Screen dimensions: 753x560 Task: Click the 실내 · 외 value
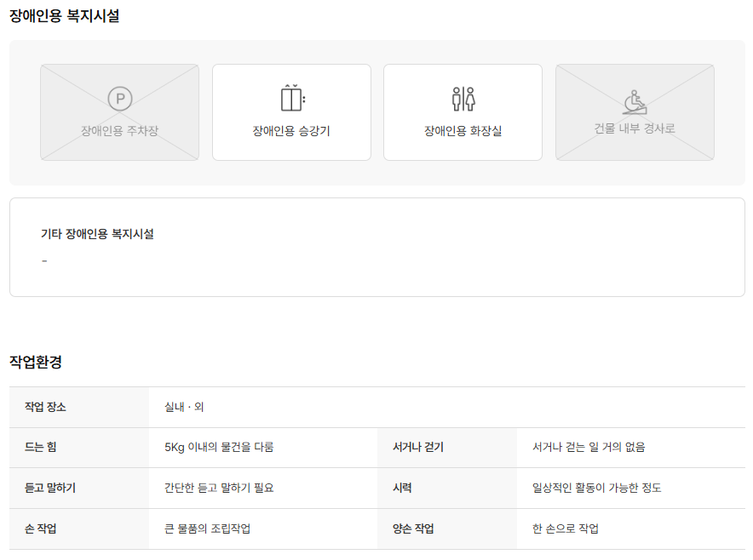184,407
